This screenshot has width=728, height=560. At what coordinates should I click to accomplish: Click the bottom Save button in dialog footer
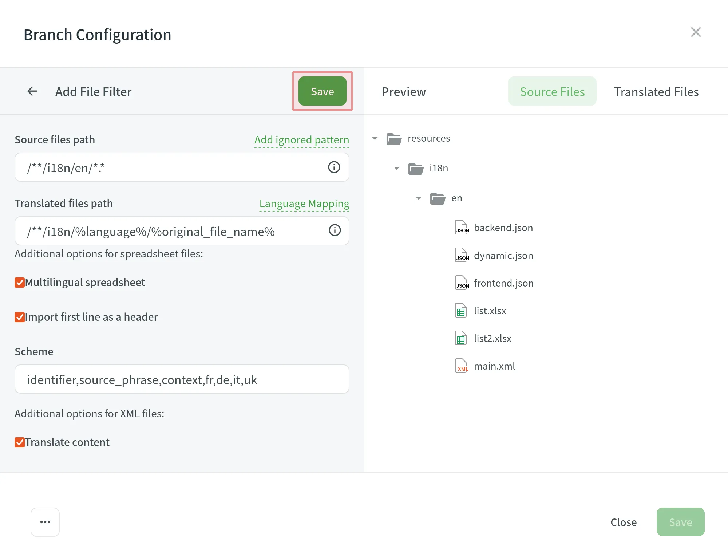point(680,522)
